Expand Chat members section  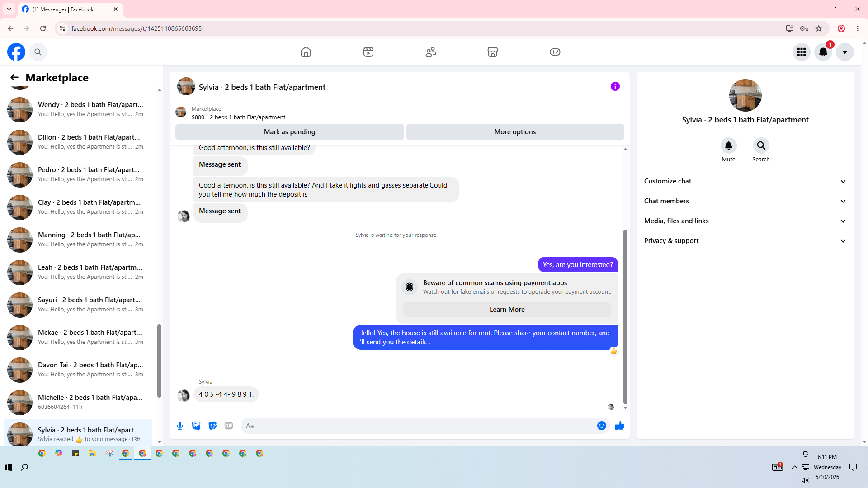[x=745, y=201]
